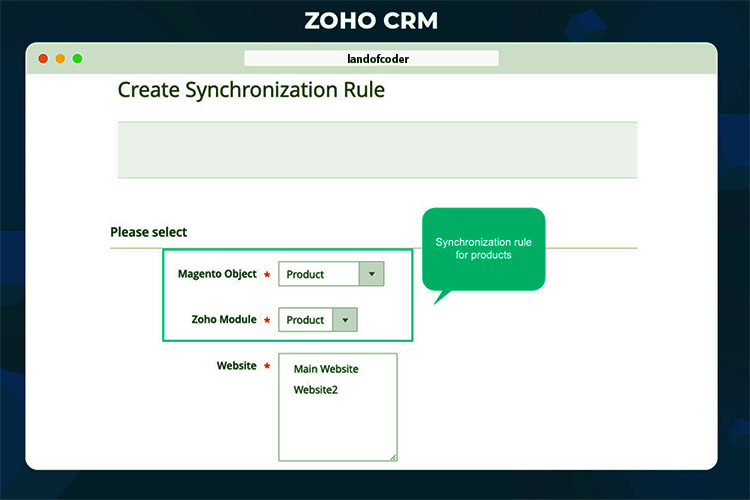750x500 pixels.
Task: Click the landofcoder address bar
Action: tap(371, 59)
